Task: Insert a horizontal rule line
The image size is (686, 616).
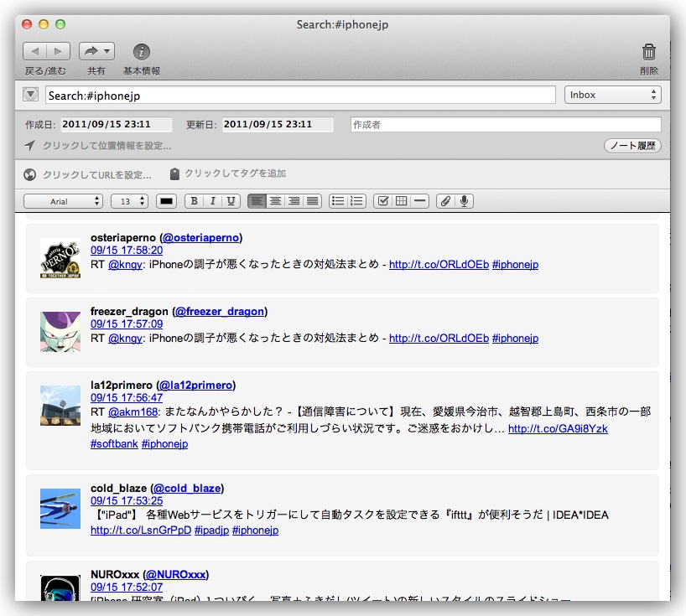Action: point(419,201)
